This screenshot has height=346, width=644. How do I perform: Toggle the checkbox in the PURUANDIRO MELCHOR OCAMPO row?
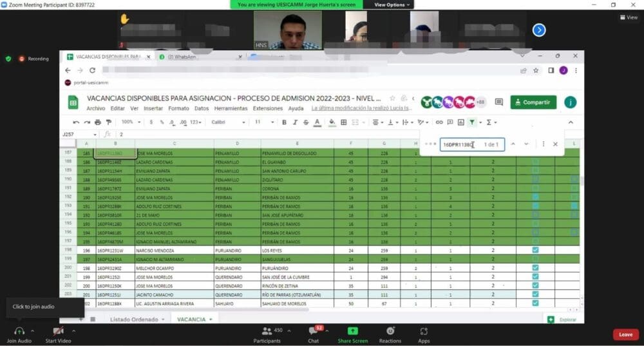point(535,267)
